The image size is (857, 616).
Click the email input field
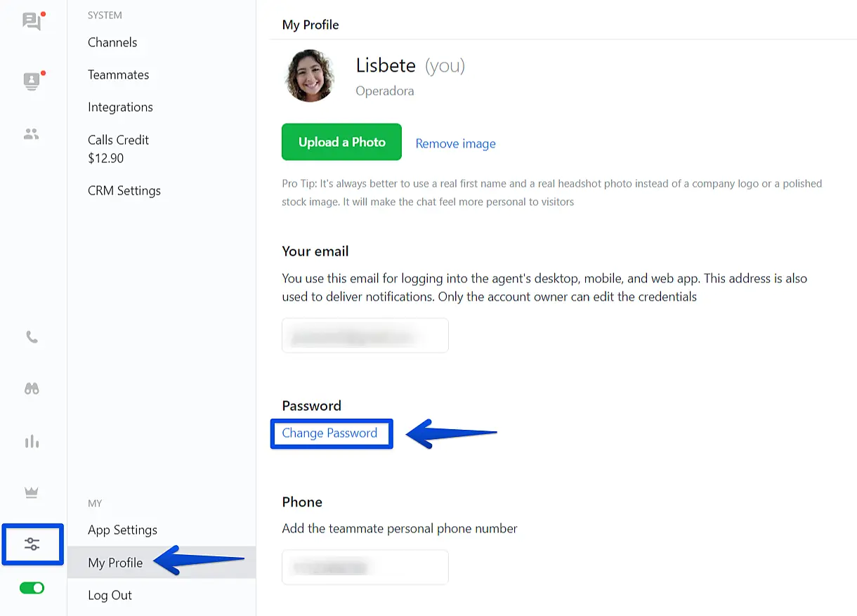tap(365, 336)
